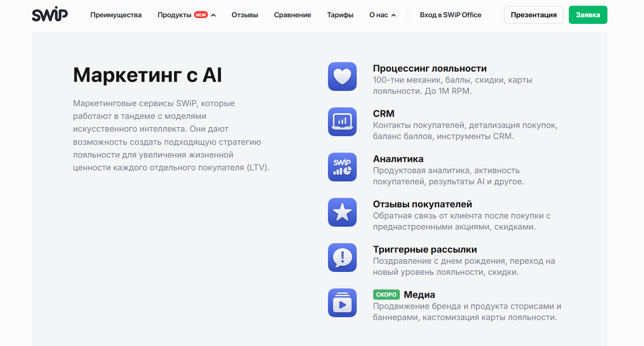
Task: Open the Сравнение navigation item
Action: (292, 15)
